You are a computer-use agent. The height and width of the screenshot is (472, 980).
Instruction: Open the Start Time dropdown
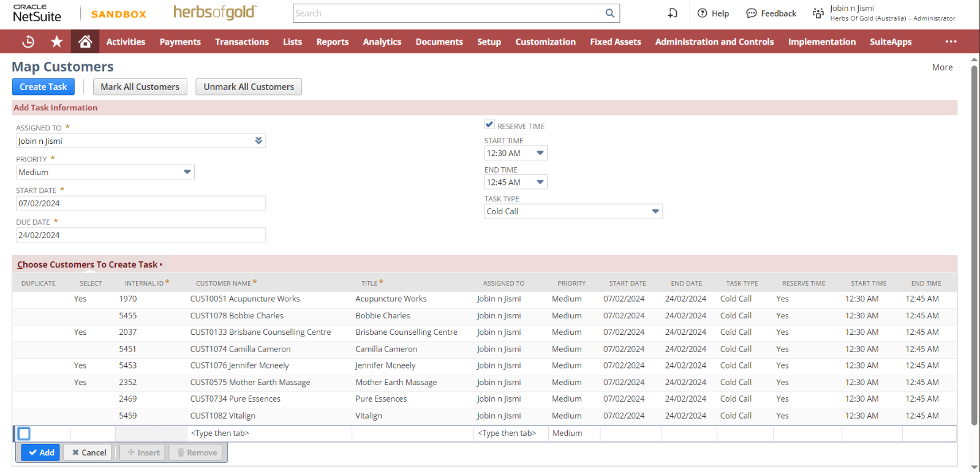point(540,153)
